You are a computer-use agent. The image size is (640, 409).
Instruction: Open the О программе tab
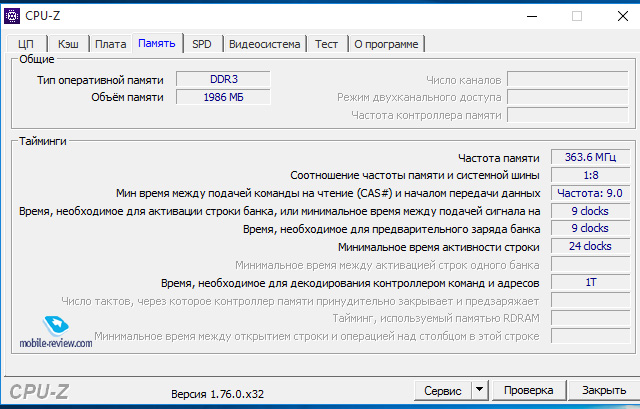(x=386, y=44)
